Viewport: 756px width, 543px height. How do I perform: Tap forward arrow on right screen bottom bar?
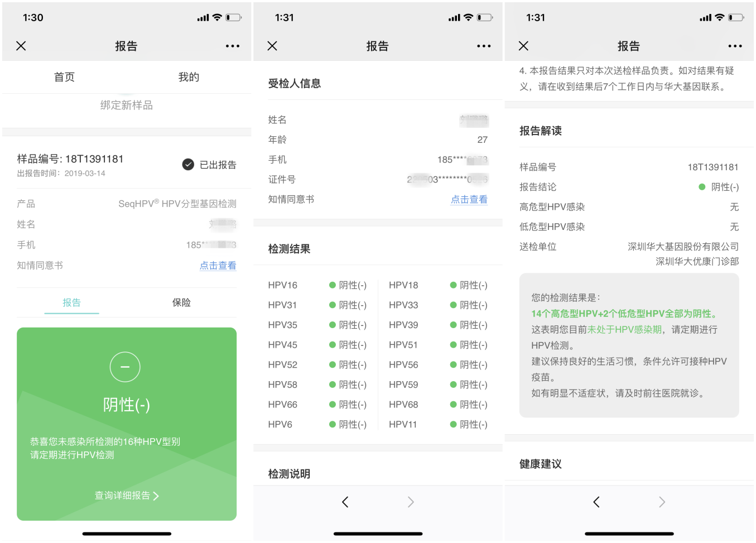coord(662,502)
